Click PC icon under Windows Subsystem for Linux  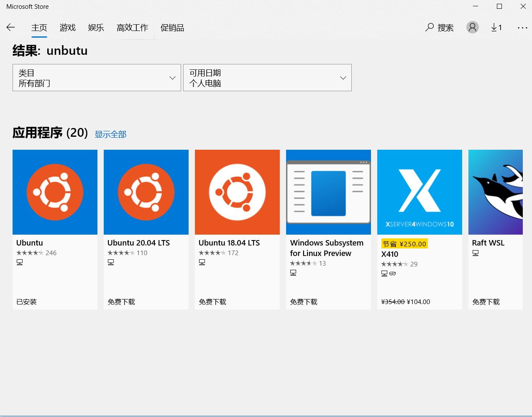293,273
